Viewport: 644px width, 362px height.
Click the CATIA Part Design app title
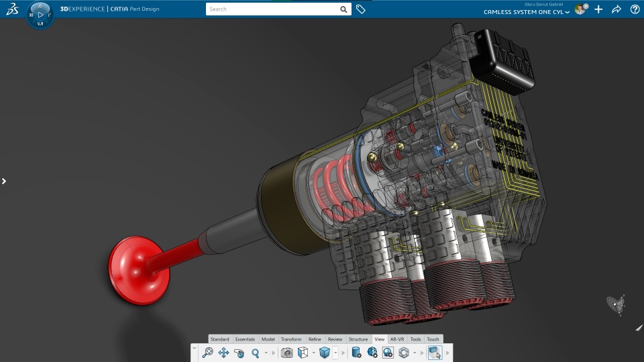(x=135, y=9)
